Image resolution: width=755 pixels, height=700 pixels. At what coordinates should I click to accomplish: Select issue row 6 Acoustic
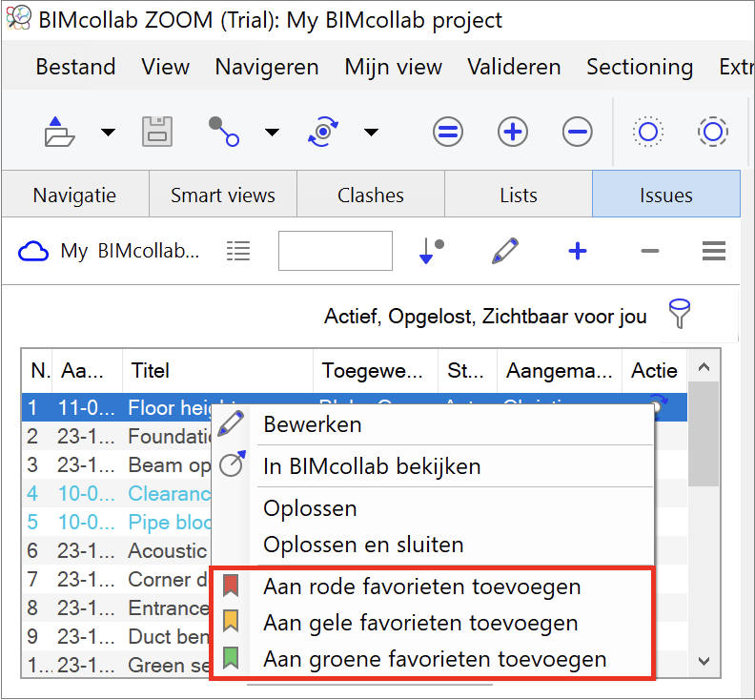tap(116, 550)
